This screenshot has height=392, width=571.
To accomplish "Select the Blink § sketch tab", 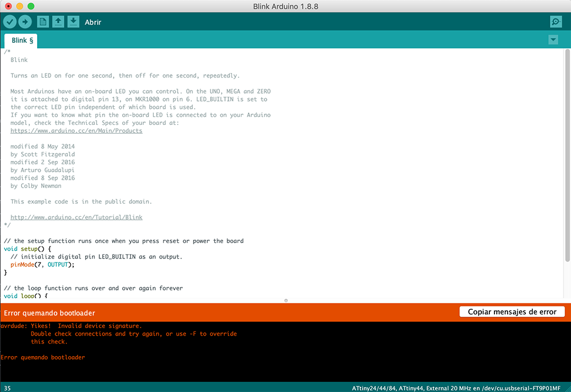I will pyautogui.click(x=21, y=41).
